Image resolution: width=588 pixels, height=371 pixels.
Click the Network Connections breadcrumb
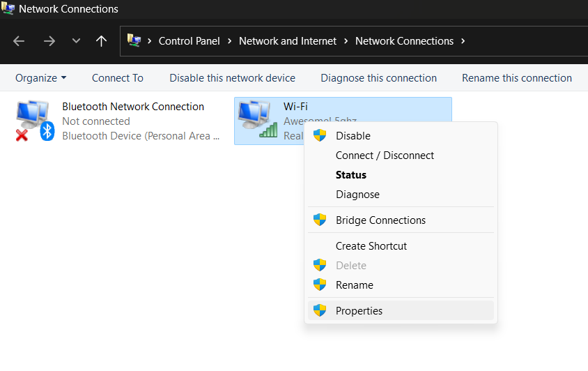point(404,41)
